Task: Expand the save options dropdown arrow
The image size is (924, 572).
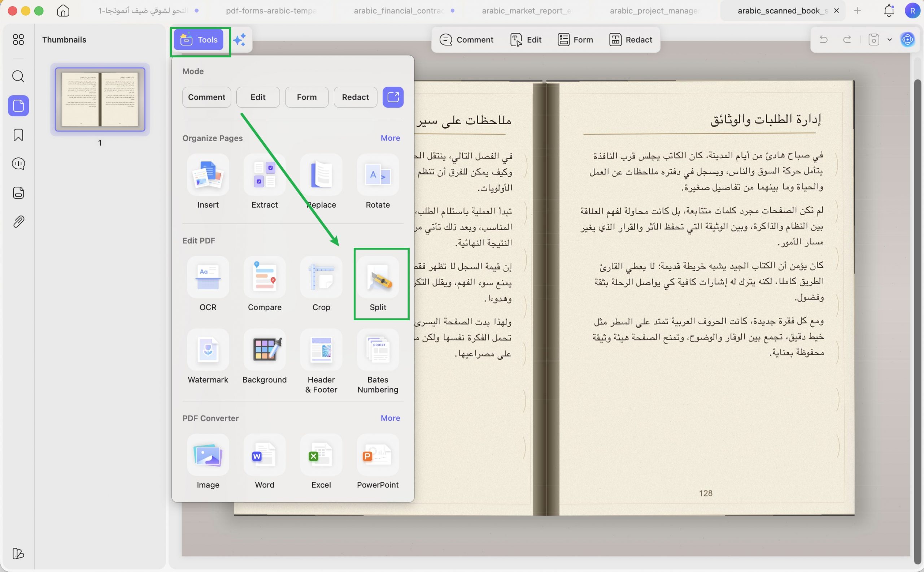Action: [x=890, y=40]
